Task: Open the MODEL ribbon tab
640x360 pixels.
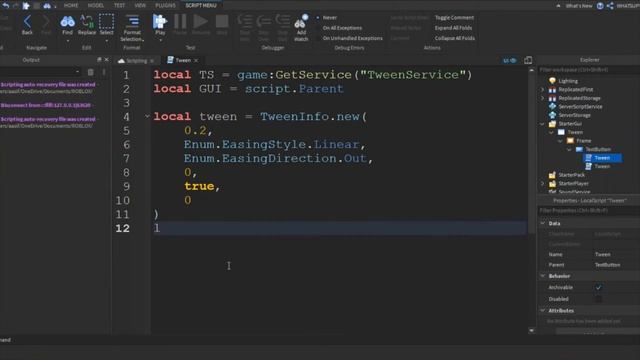Action: [x=96, y=5]
